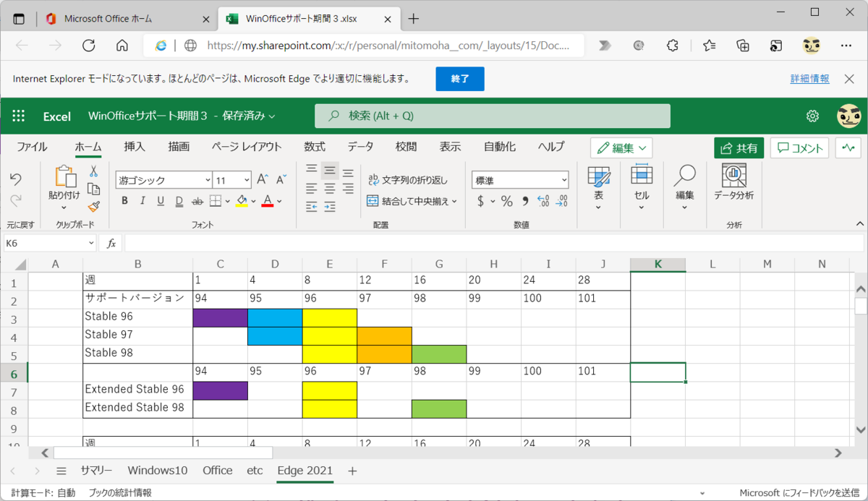
Task: Switch to the 挿入 ribbon tab
Action: coord(135,147)
